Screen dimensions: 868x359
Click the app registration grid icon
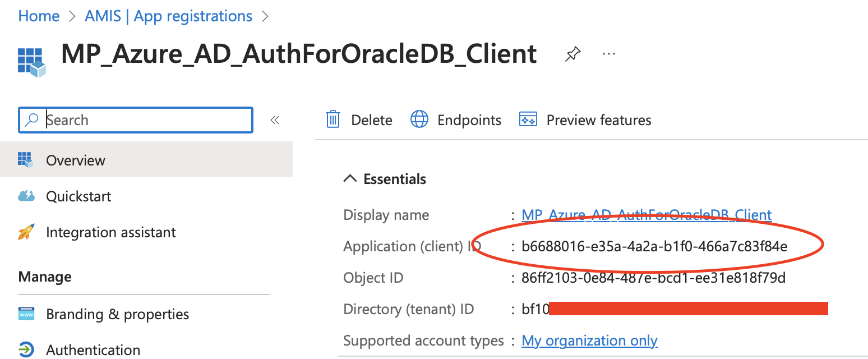click(x=31, y=61)
